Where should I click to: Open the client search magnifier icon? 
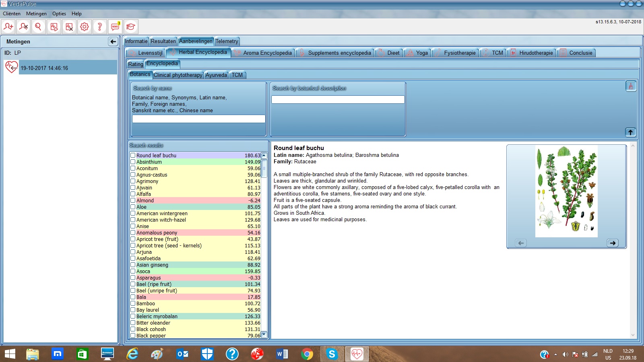tap(38, 27)
